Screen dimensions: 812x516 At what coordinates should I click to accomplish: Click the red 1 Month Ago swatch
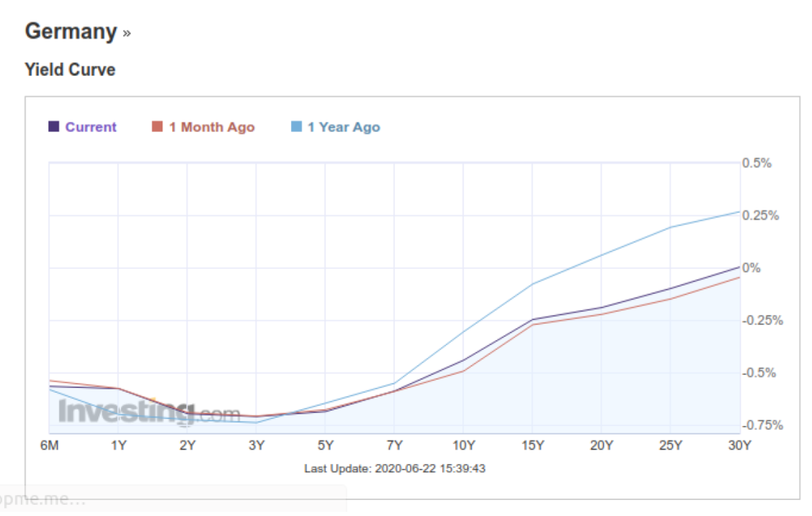coord(158,127)
